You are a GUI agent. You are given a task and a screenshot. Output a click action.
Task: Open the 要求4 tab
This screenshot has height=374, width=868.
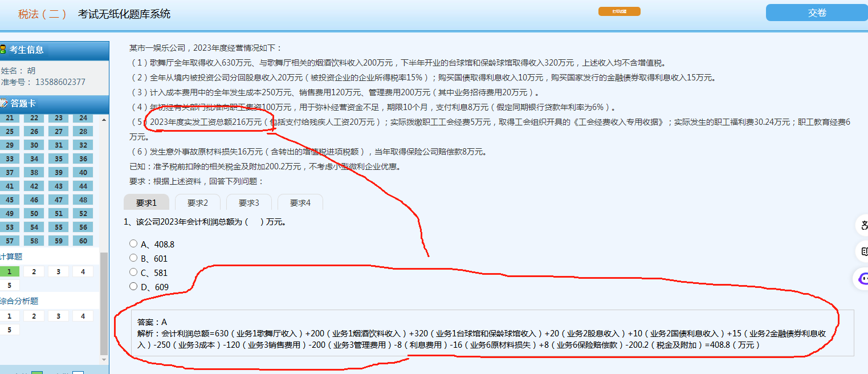[x=300, y=202]
